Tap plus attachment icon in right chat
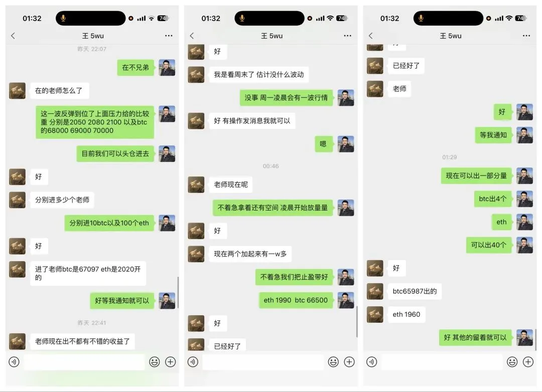Image resolution: width=542 pixels, height=392 pixels. tap(528, 361)
